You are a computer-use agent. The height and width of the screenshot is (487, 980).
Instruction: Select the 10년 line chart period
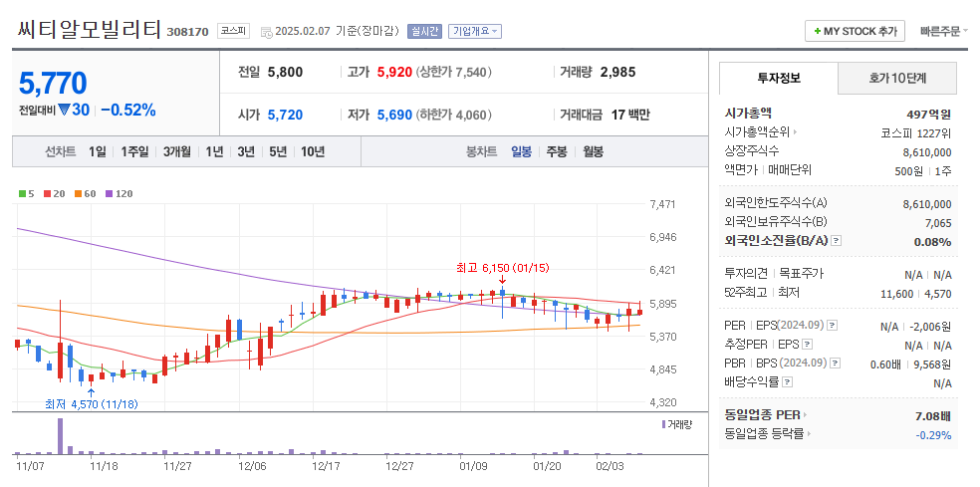[x=313, y=151]
